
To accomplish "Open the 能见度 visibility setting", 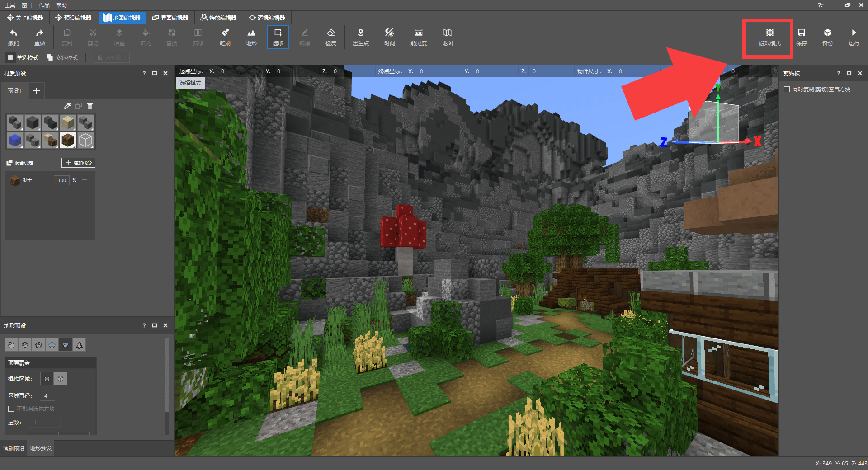I will 419,37.
